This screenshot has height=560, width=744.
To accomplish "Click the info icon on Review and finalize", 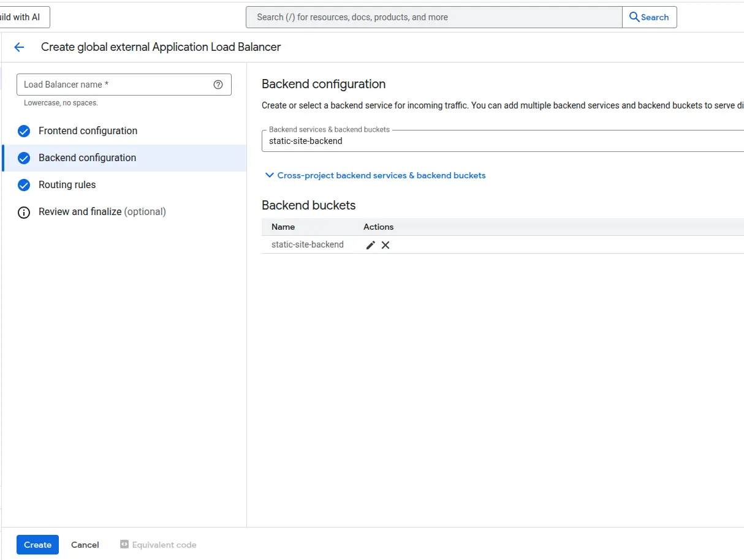I will (x=23, y=211).
